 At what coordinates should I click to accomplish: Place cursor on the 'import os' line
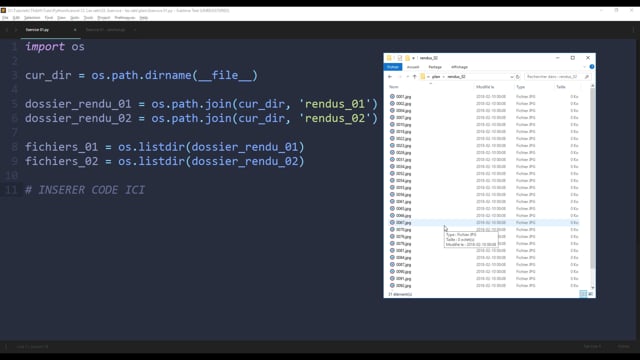(x=55, y=47)
